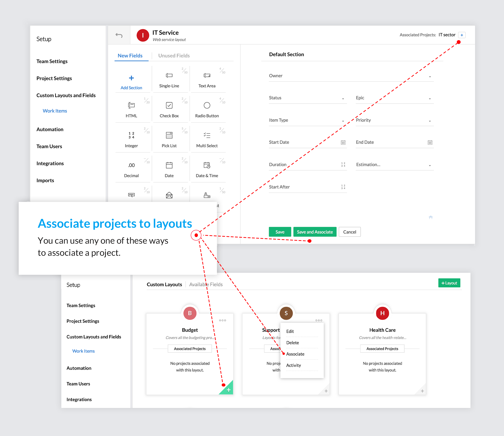Select the Single-Line field icon

pos(169,75)
